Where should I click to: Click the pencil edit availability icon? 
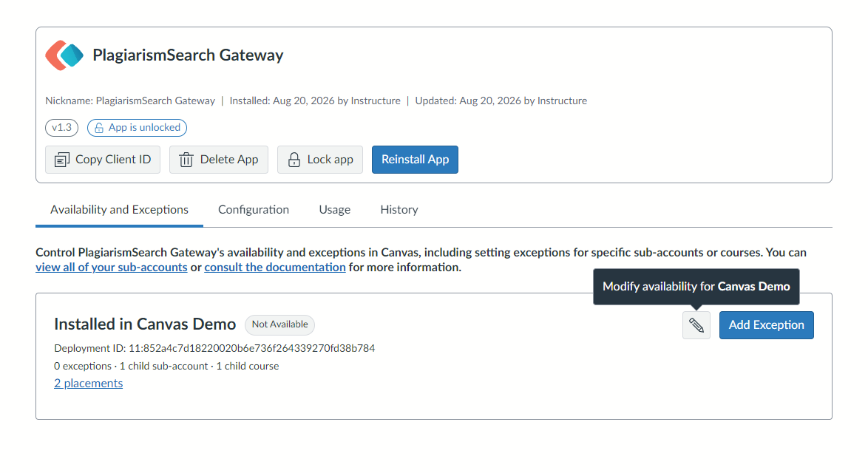[696, 325]
